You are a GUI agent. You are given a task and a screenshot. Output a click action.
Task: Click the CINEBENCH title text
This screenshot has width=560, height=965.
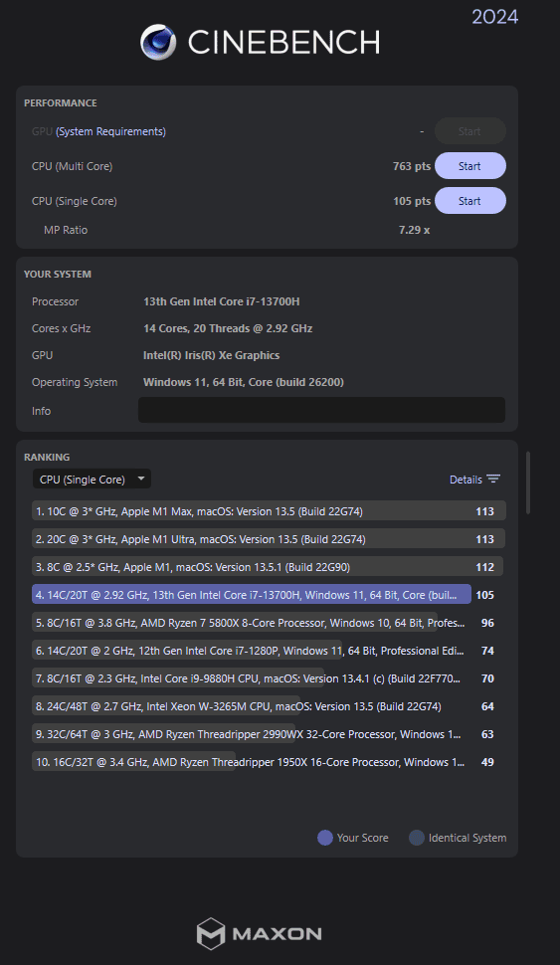click(283, 43)
